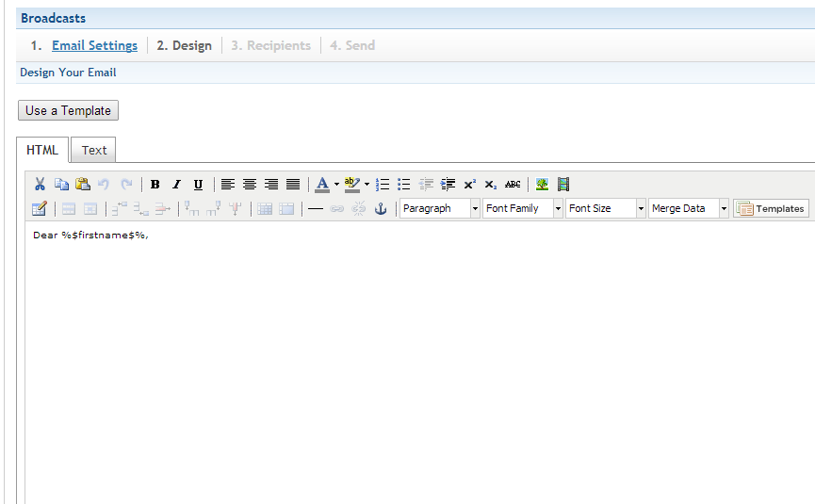Toggle italic formatting
Screen dimensions: 815x504
click(176, 185)
